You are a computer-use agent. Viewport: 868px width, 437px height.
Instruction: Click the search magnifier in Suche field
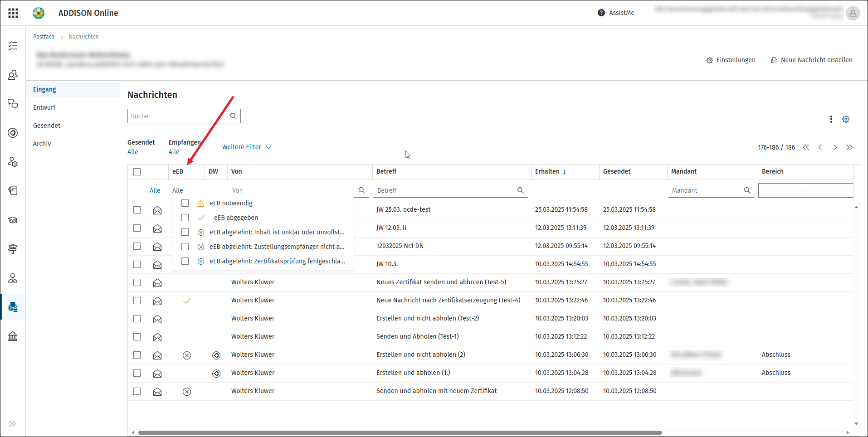click(x=233, y=116)
